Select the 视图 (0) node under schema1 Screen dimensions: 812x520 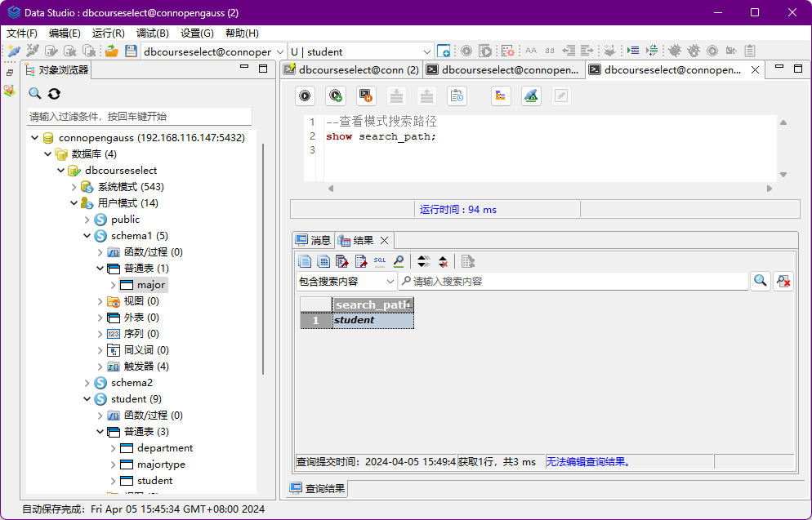[x=141, y=301]
